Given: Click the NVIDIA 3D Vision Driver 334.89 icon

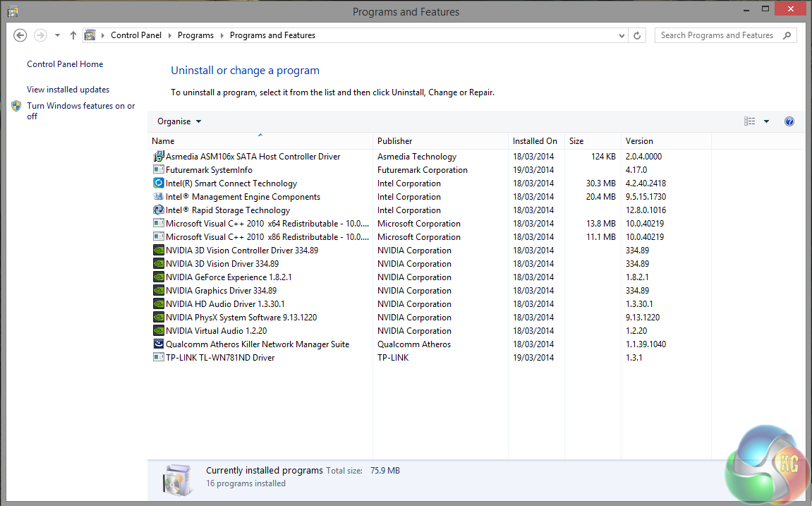Looking at the screenshot, I should pyautogui.click(x=159, y=264).
